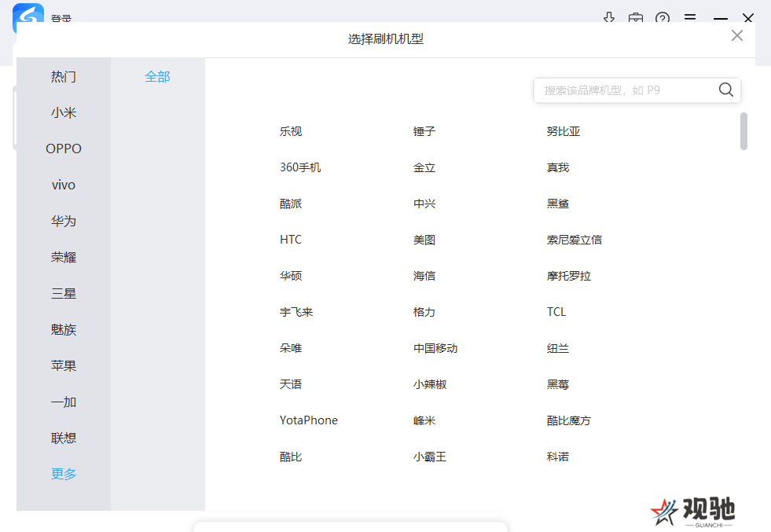
Task: Select the 热门 category
Action: tap(64, 77)
